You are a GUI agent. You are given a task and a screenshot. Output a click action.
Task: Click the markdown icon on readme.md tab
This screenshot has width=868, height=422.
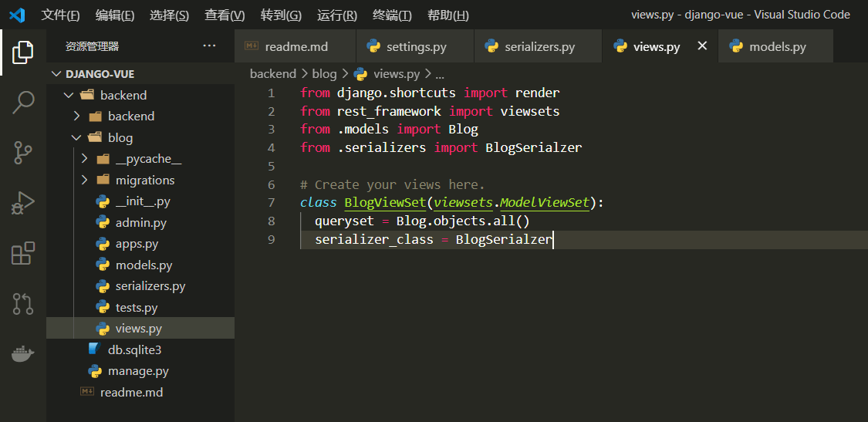[252, 46]
